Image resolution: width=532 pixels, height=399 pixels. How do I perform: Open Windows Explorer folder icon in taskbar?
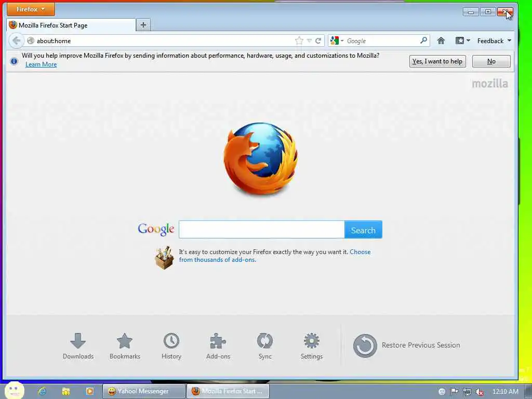pyautogui.click(x=66, y=391)
